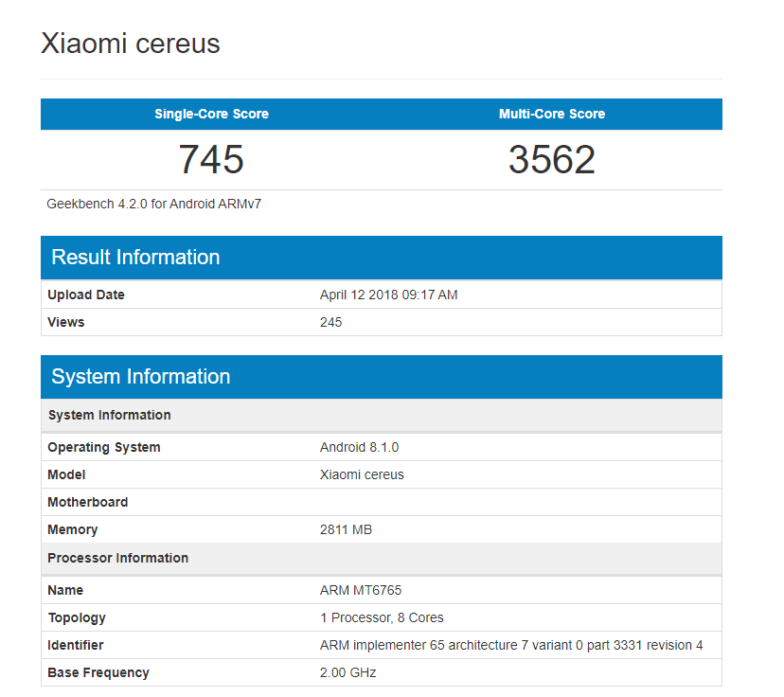Click the Processor Information subheading

(118, 558)
